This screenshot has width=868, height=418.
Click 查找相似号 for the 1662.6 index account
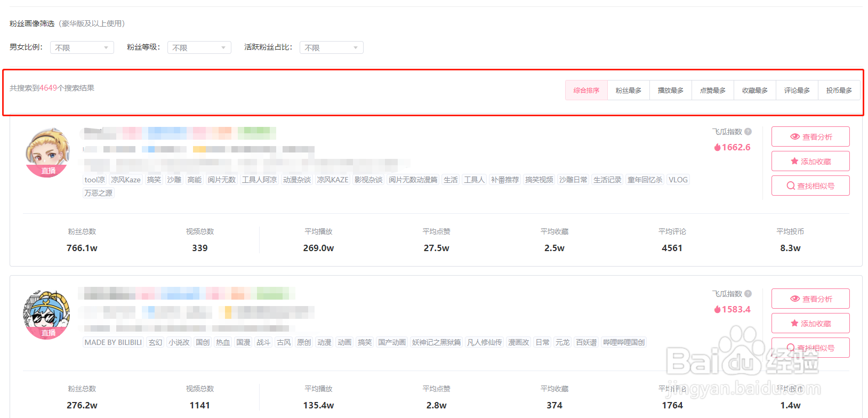810,186
